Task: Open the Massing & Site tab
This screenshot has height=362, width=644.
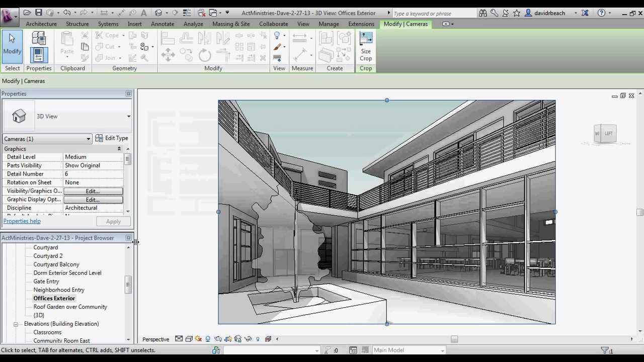Action: coord(231,24)
